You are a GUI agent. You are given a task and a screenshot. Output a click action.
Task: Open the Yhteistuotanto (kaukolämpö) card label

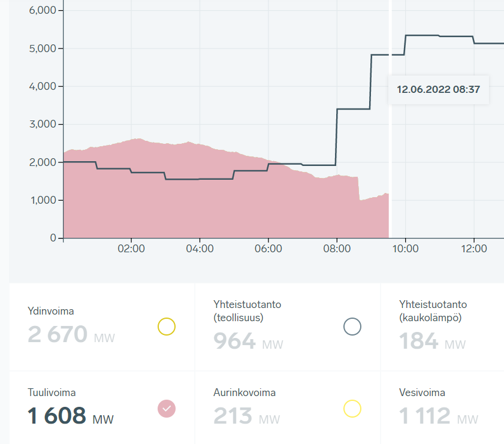[x=433, y=310]
